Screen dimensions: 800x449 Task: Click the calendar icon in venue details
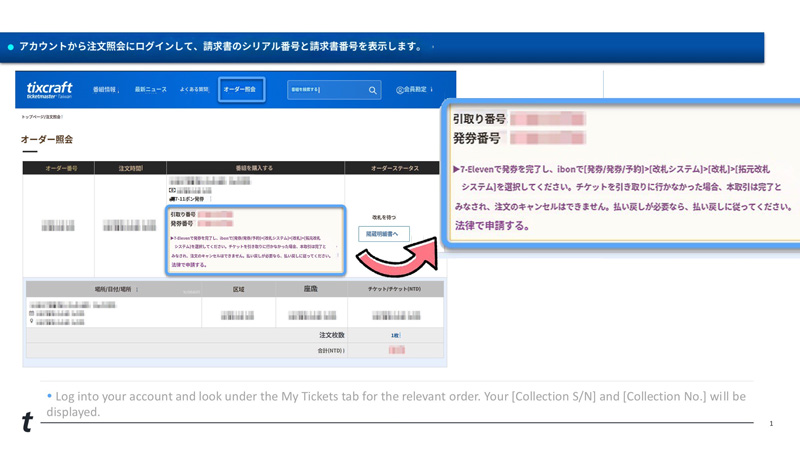click(x=32, y=313)
